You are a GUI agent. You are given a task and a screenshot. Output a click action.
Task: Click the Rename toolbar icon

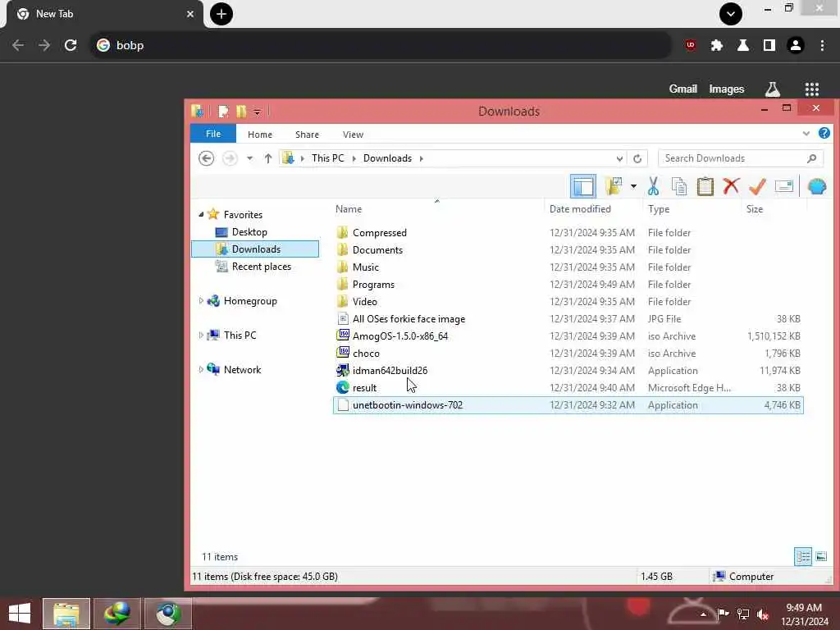pyautogui.click(x=783, y=186)
